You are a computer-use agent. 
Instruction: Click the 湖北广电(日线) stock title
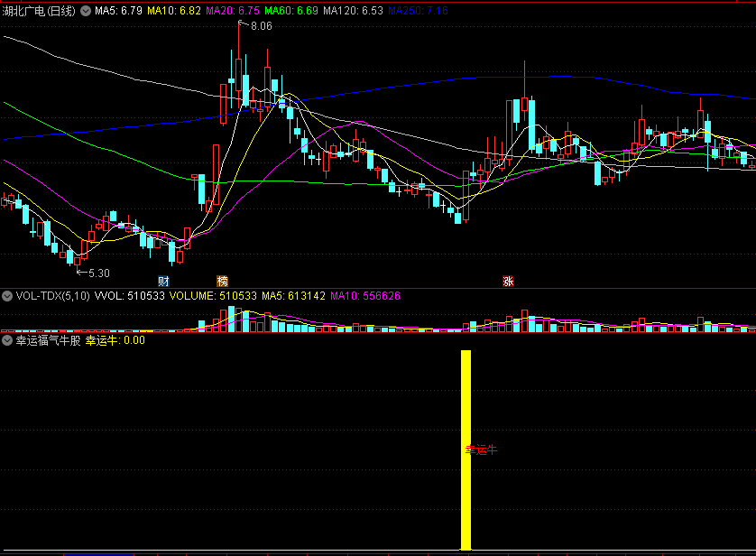click(x=39, y=11)
